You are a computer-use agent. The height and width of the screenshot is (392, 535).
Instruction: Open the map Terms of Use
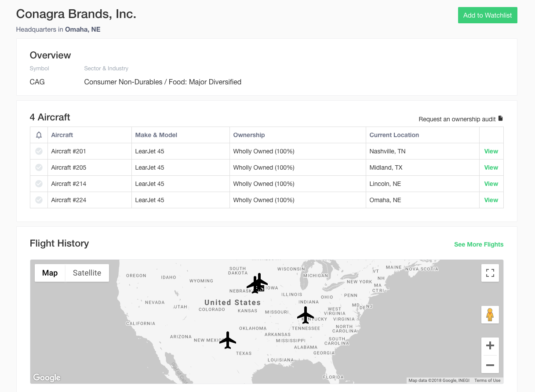[x=487, y=381]
